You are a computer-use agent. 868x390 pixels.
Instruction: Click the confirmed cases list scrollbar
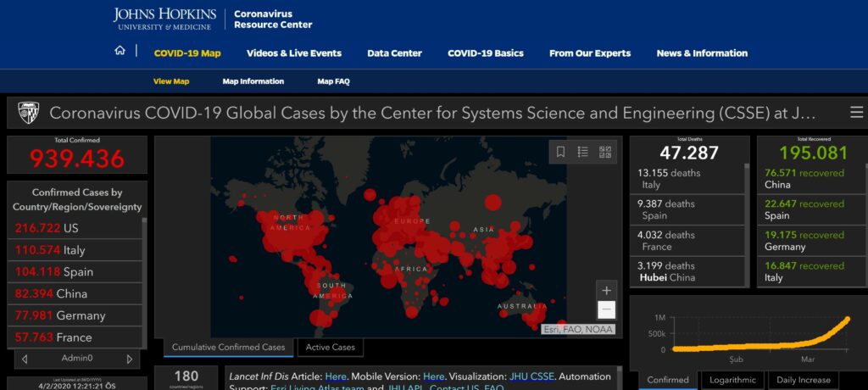pyautogui.click(x=145, y=282)
